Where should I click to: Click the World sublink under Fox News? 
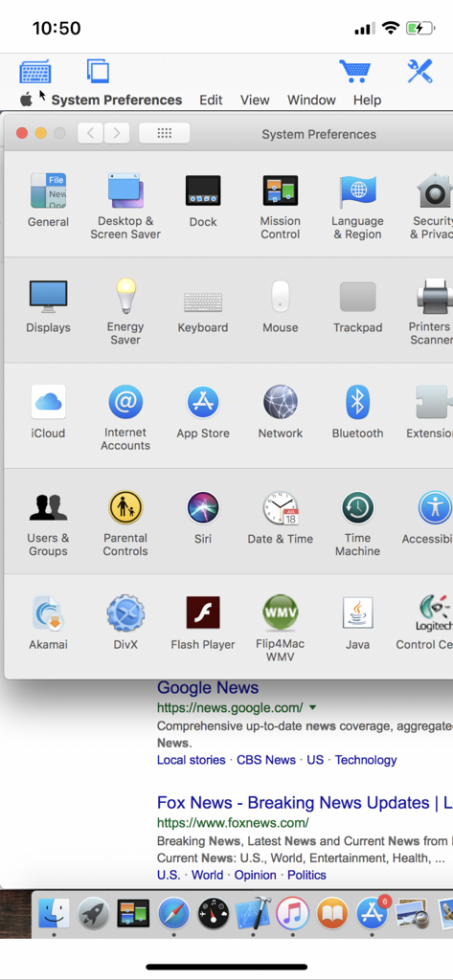(207, 875)
